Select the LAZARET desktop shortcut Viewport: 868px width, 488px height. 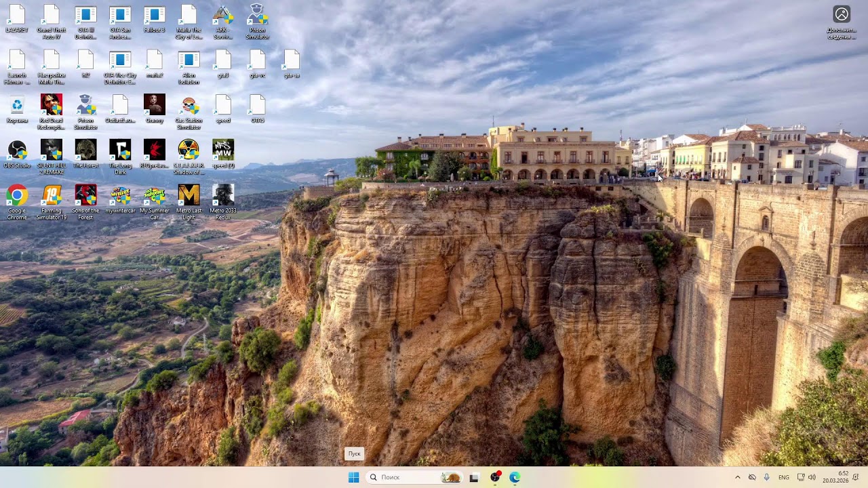click(17, 20)
